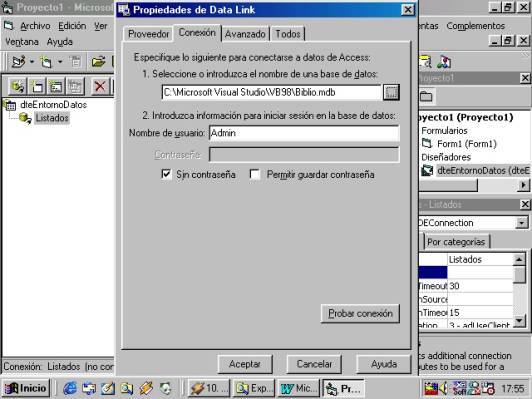Switch to the Todos tab
The image size is (532, 399).
point(288,34)
